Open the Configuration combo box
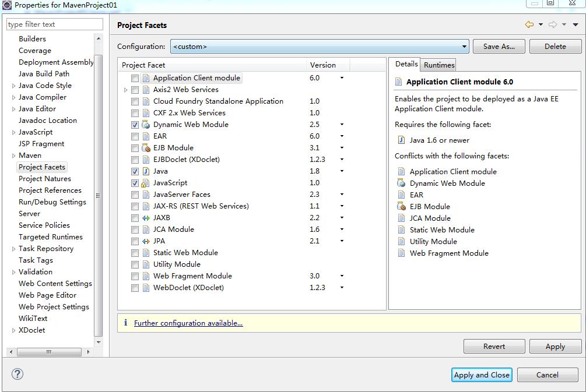This screenshot has width=586, height=392. point(465,46)
